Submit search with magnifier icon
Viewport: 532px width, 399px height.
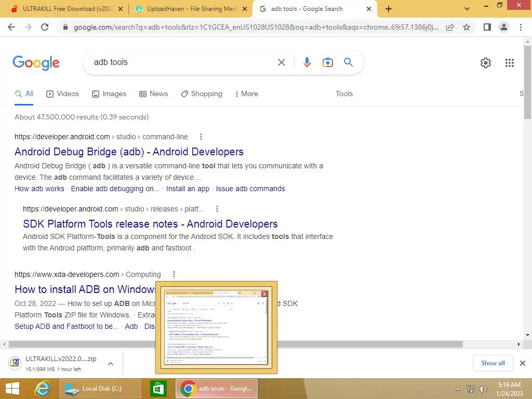[348, 62]
